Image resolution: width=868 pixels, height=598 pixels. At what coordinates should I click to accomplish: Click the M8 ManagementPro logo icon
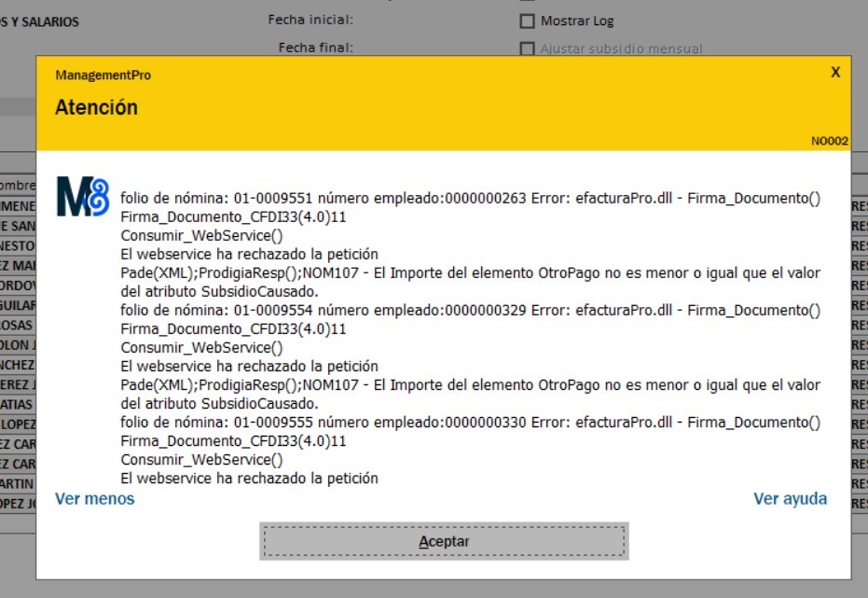point(82,196)
